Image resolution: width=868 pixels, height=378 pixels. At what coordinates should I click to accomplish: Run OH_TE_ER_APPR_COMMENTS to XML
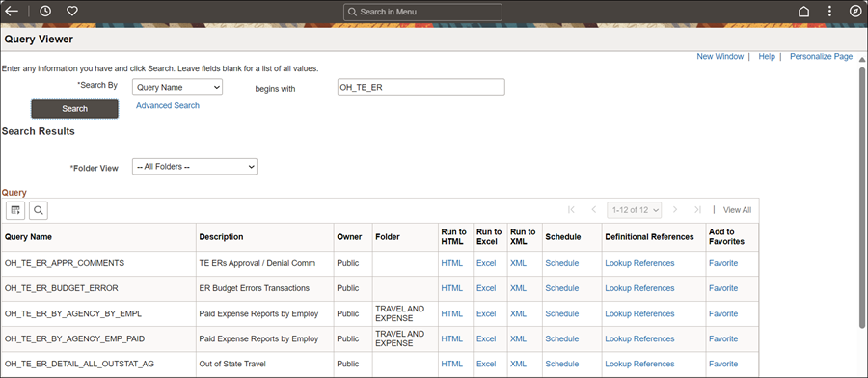(x=518, y=263)
